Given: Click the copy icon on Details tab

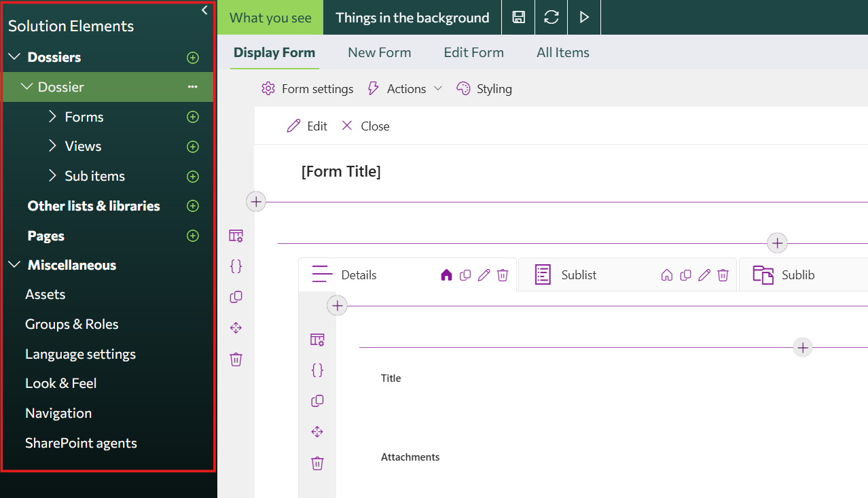Looking at the screenshot, I should tap(465, 275).
